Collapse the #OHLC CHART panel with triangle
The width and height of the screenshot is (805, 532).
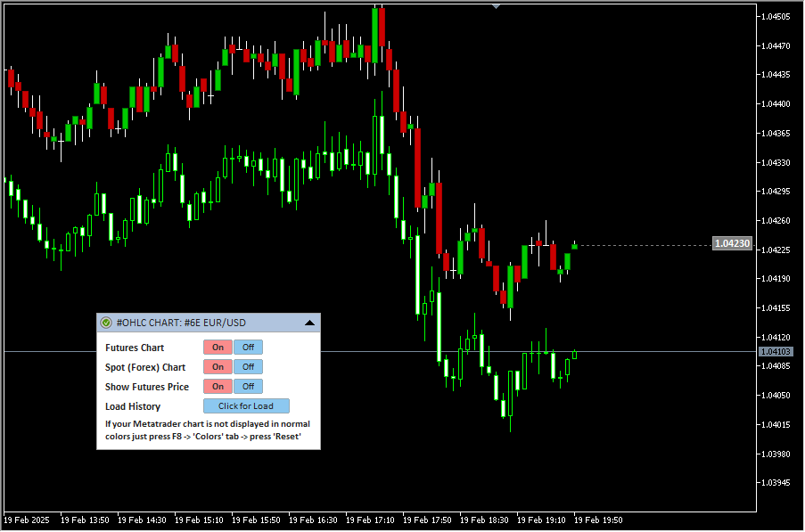[x=309, y=323]
